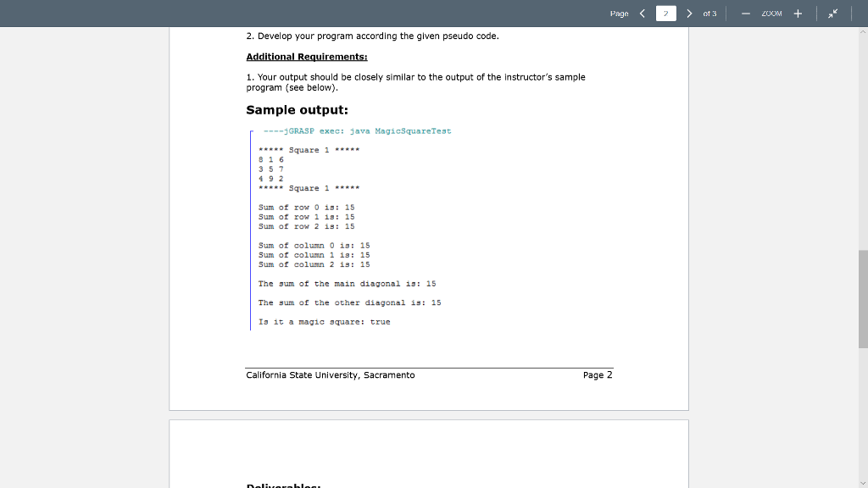The width and height of the screenshot is (868, 488).
Task: Click the 'California State University, Sacramento' footer
Action: (330, 374)
